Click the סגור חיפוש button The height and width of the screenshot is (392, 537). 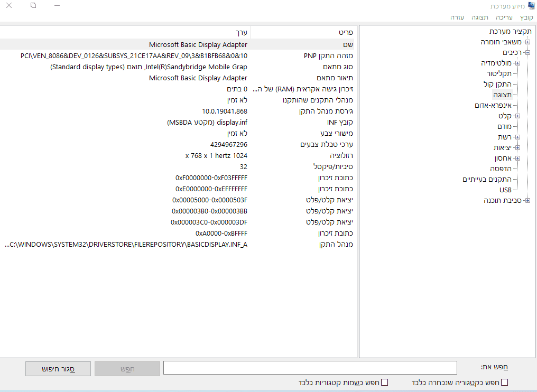point(58,369)
